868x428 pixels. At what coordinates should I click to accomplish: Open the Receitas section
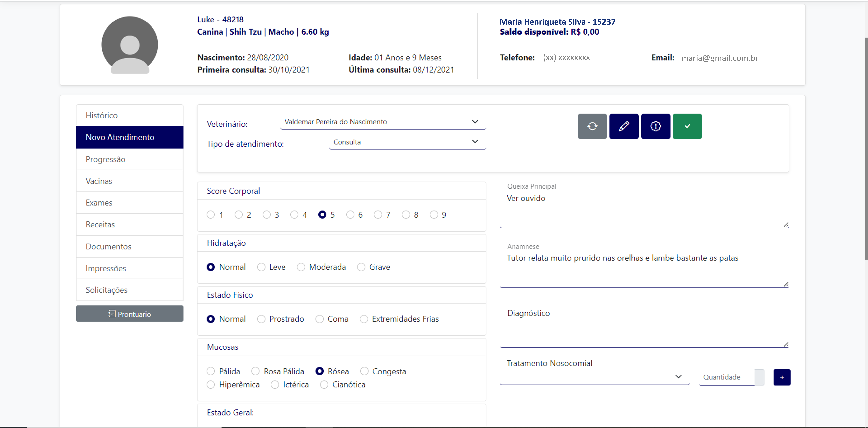tap(130, 224)
